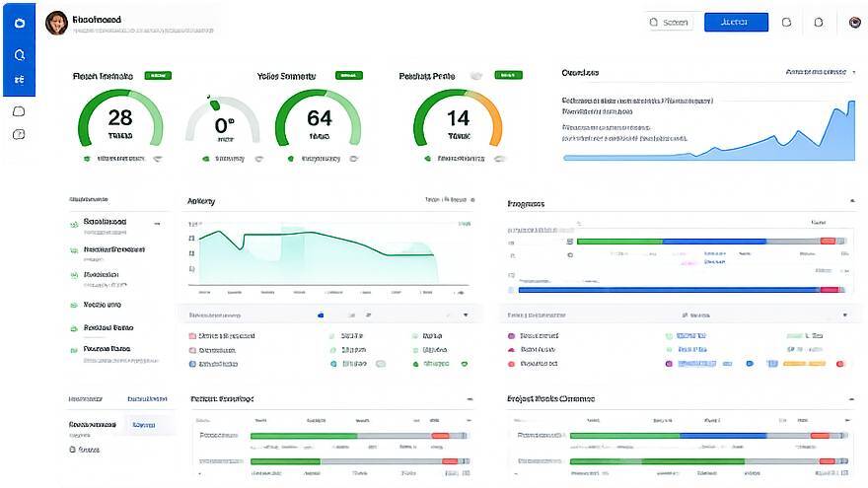Open the dropdown caret in the bar below the activity chart

[466, 314]
